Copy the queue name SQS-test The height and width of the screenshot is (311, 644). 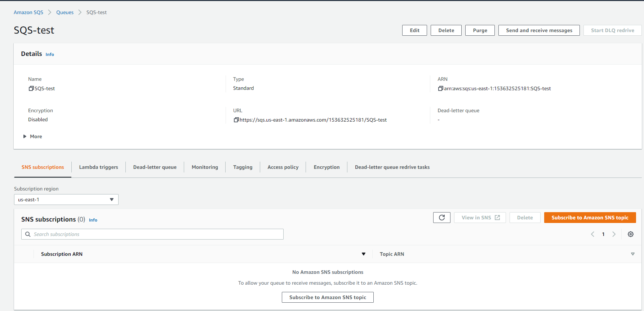click(31, 88)
